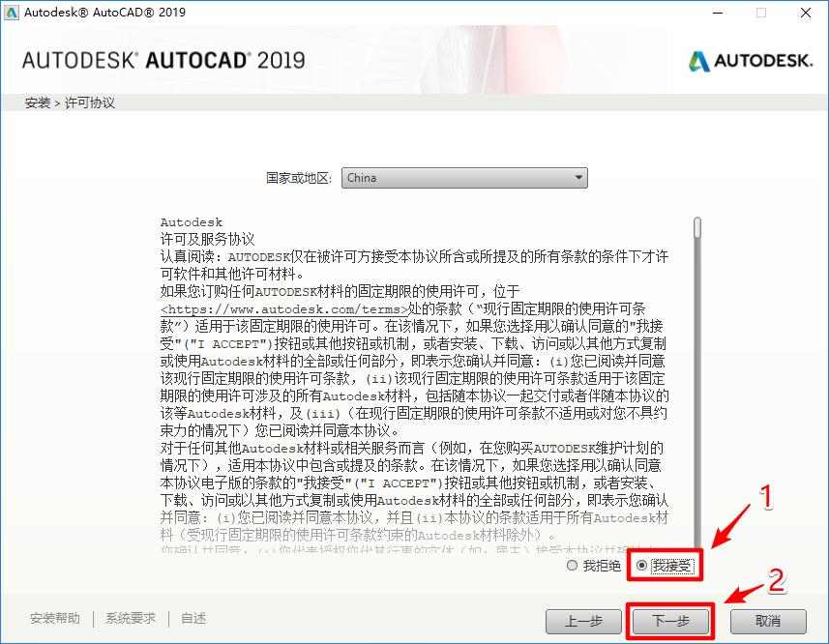This screenshot has width=829, height=644.
Task: Select the 我接受 (I Accept) radio button
Action: coord(642,566)
